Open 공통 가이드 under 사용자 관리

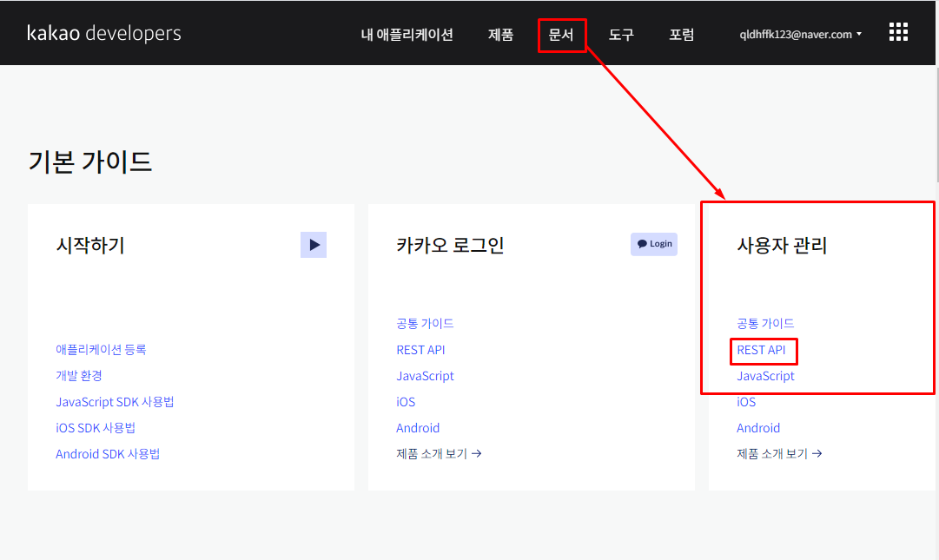point(765,324)
